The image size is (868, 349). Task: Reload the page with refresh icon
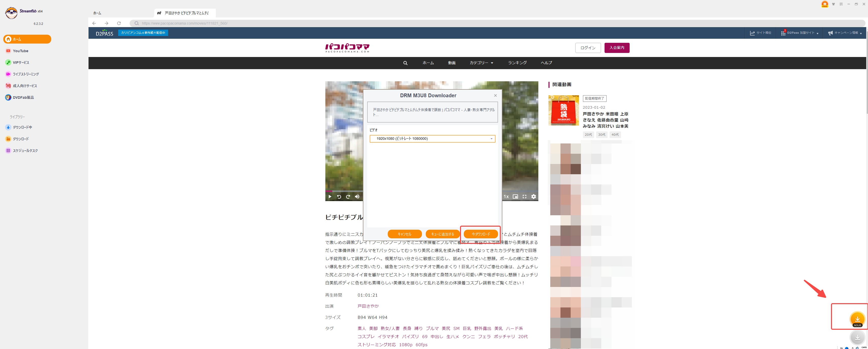[119, 23]
